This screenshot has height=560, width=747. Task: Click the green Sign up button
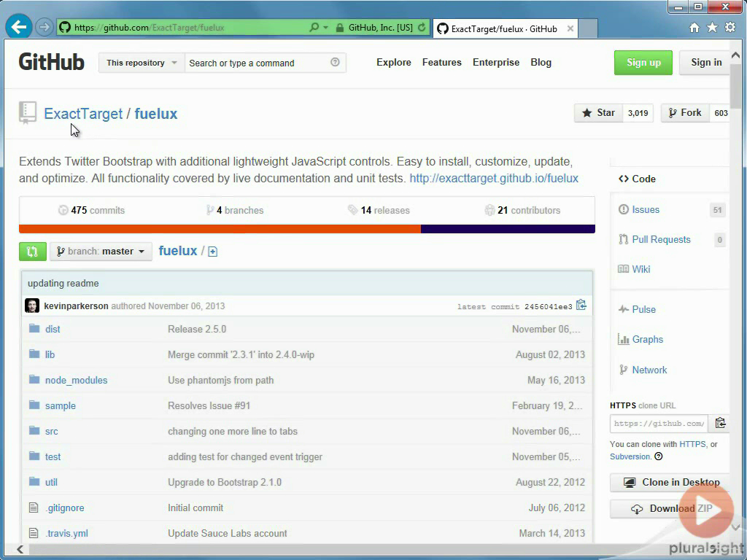[643, 63]
